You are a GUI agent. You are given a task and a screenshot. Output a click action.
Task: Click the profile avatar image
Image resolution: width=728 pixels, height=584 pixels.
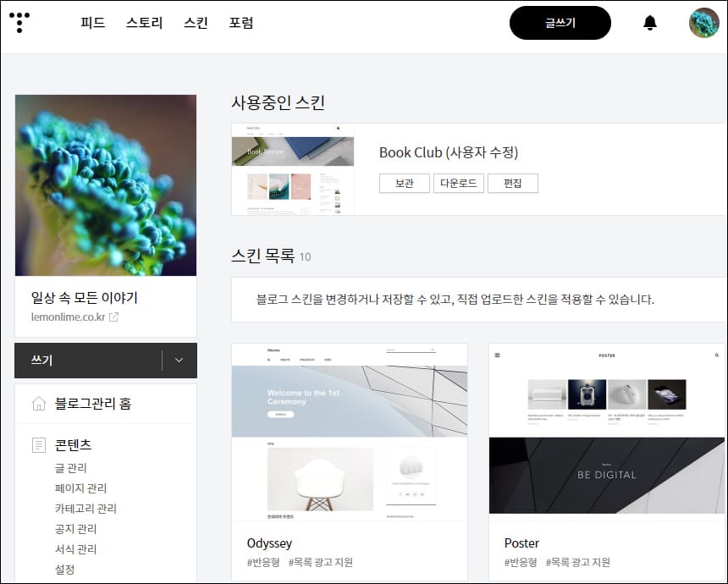(x=703, y=23)
